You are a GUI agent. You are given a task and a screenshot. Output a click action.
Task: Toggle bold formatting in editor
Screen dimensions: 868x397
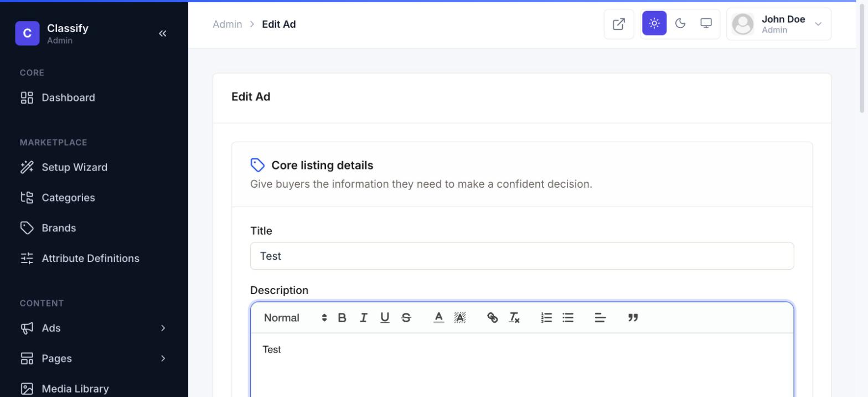click(342, 318)
